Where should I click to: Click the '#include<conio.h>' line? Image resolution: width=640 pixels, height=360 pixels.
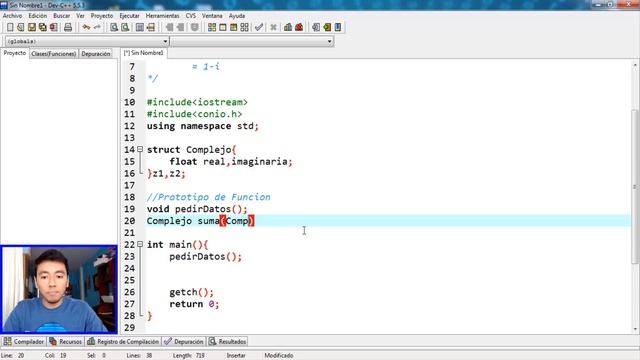pyautogui.click(x=194, y=114)
